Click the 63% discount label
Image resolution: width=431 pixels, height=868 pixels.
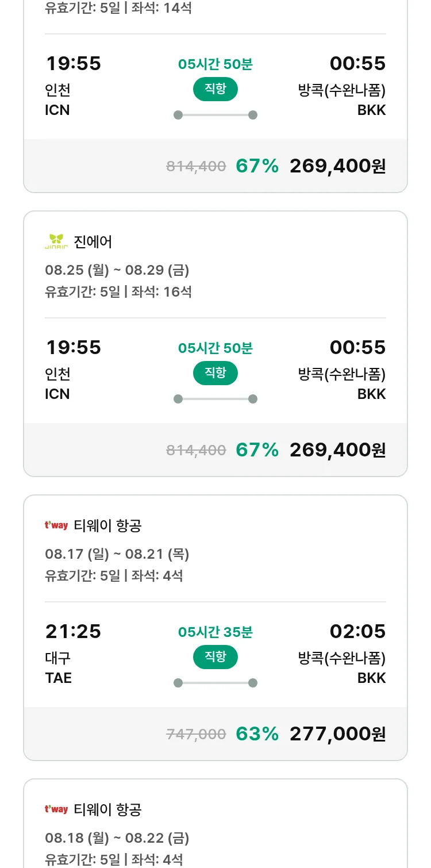pos(257,734)
